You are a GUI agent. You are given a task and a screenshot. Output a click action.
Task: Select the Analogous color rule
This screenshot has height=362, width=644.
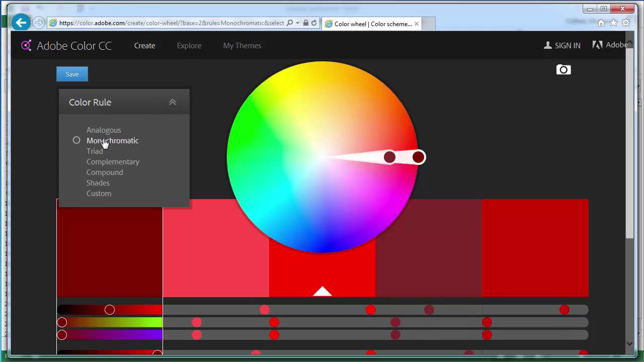point(104,130)
